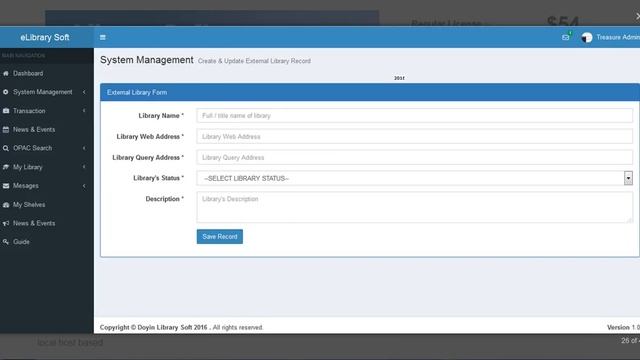Click the Version text in footer

pyautogui.click(x=618, y=327)
